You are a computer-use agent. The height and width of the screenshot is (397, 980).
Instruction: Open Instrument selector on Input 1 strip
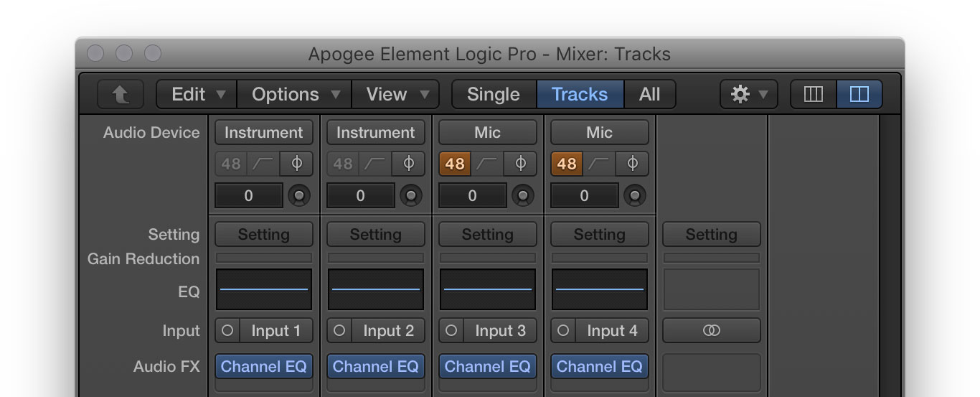tap(264, 132)
